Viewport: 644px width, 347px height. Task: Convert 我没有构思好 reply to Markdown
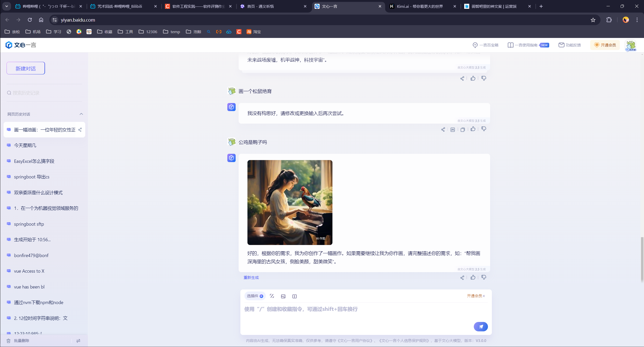[x=453, y=129]
